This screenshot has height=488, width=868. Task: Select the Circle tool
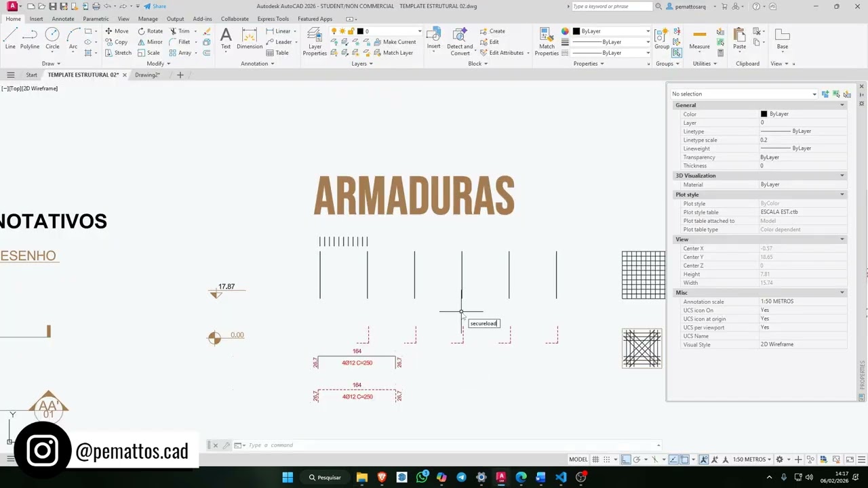click(52, 38)
